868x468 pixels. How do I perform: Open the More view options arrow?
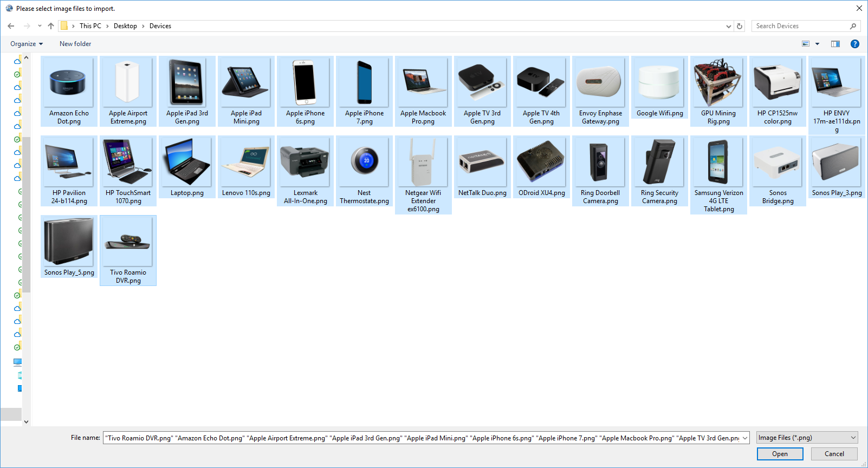(x=817, y=44)
